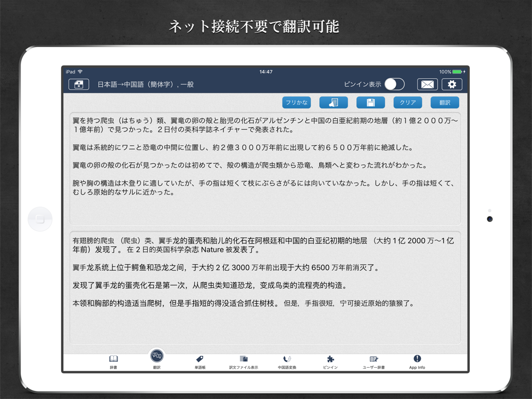
Task: Click source sentence starting 翼竜の卵の殻の化石
Action: [x=250, y=165]
